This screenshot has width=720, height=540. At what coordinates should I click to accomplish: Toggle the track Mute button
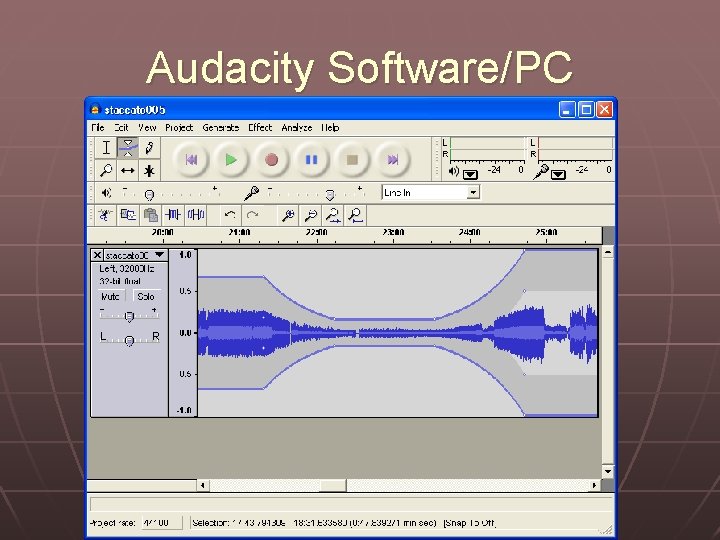click(110, 297)
